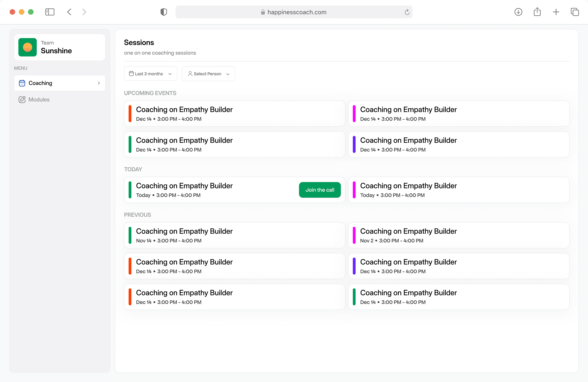The height and width of the screenshot is (382, 588).
Task: Click the Join the call button
Action: (x=320, y=190)
